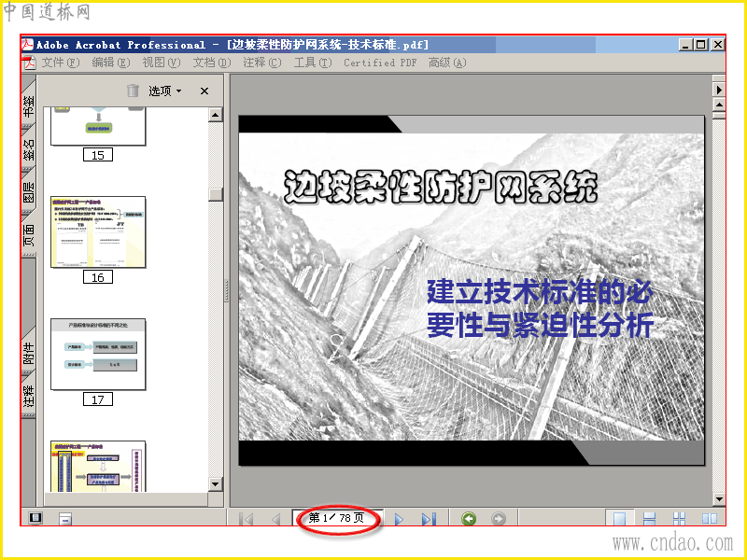Close the pages panel with X
The width and height of the screenshot is (747, 560).
[204, 91]
